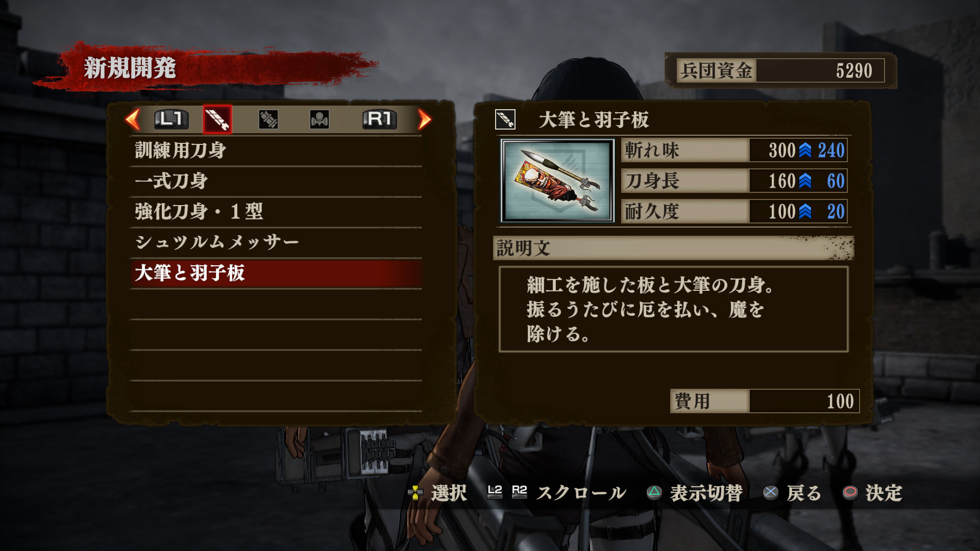Click the brush and paddle item thumbnail
Screen dimensions: 980x551
[557, 181]
